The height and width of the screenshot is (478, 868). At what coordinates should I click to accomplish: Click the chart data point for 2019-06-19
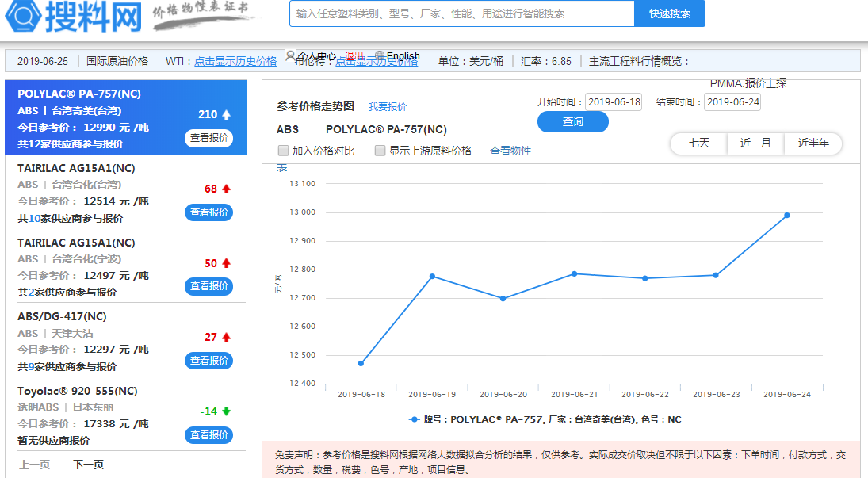tap(432, 277)
